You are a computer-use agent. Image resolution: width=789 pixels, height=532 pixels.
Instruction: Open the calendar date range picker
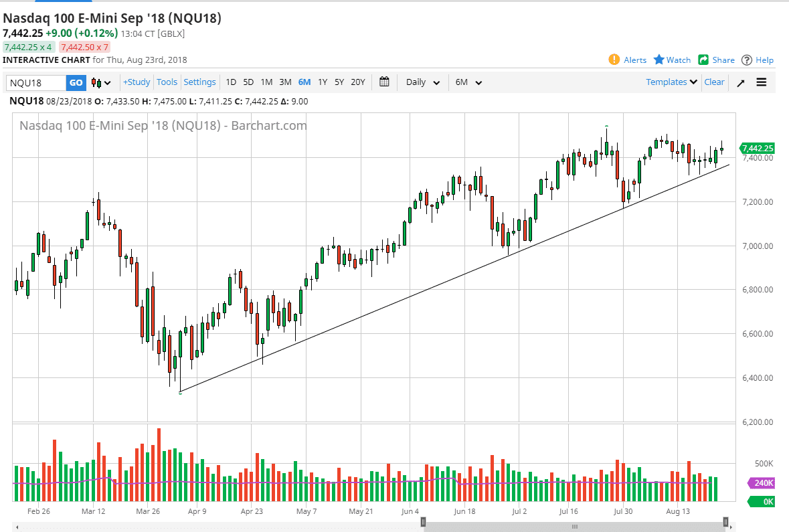(384, 82)
